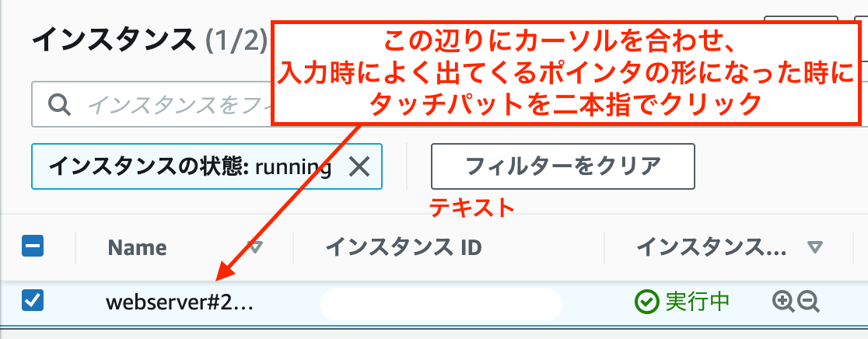This screenshot has width=868, height=339.
Task: Click the truncated インスタンス… state column header
Action: 712,248
